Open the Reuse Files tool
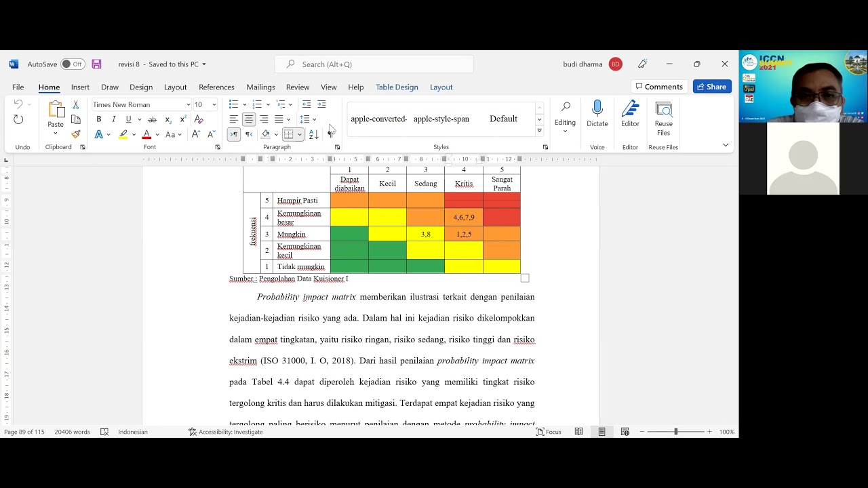The width and height of the screenshot is (868, 488). click(x=664, y=118)
